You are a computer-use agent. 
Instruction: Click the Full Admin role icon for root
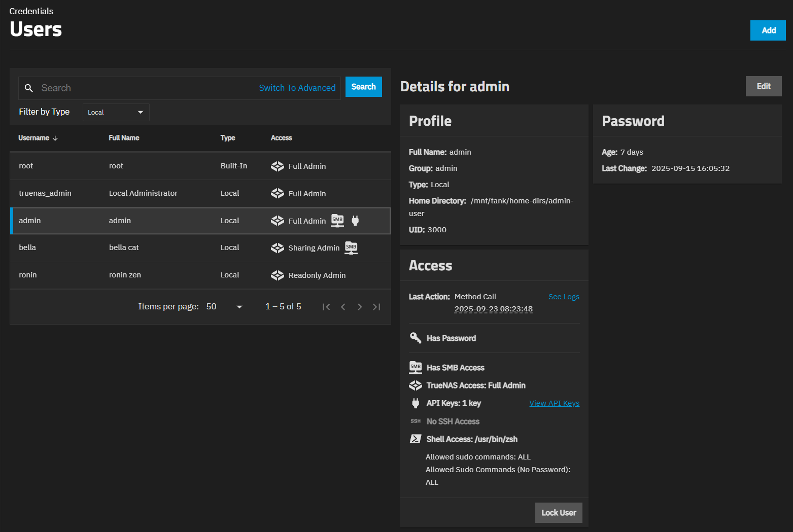[x=278, y=166]
